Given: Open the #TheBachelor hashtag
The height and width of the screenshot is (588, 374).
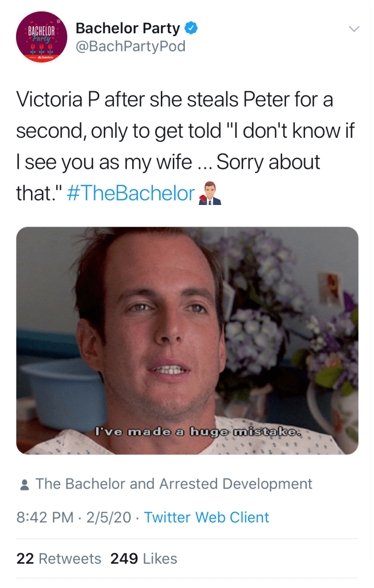Looking at the screenshot, I should [131, 193].
